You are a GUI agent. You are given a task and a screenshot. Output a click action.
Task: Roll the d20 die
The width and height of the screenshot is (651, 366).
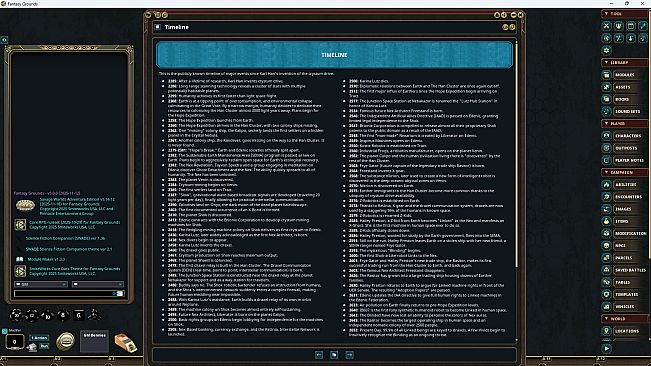(x=17, y=315)
